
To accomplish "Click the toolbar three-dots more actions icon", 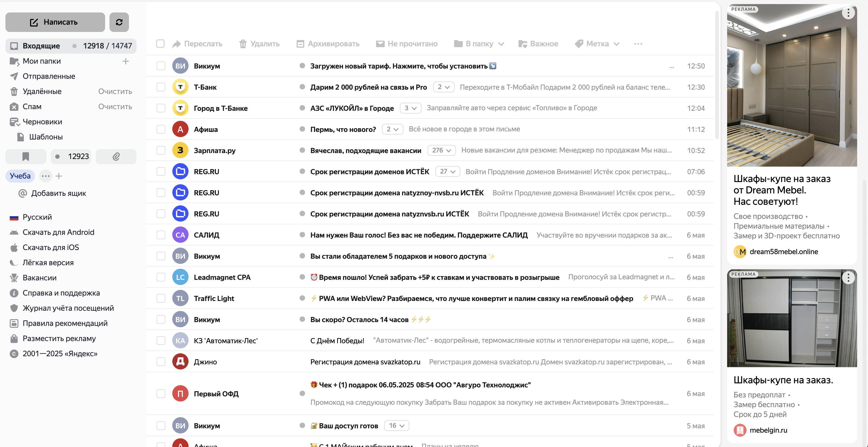I will (x=638, y=44).
